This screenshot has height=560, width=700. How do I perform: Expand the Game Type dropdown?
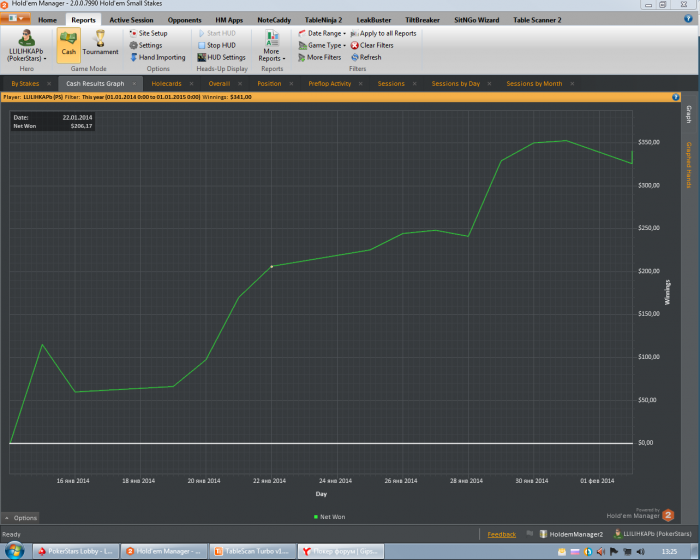[326, 45]
